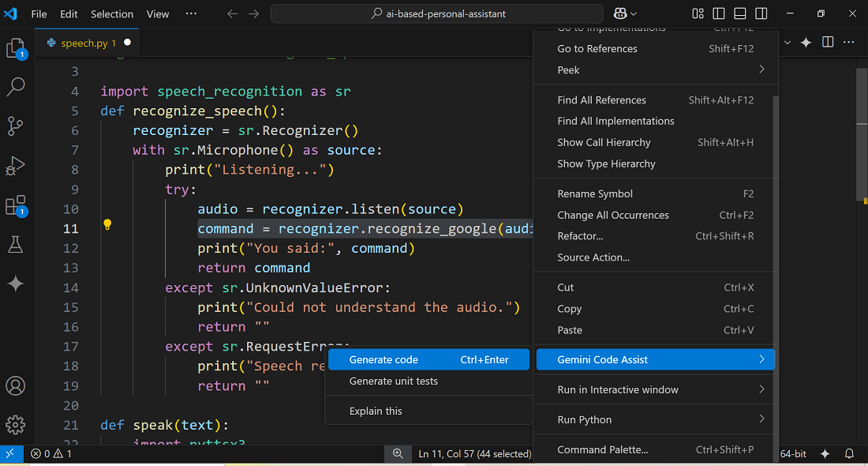This screenshot has width=868, height=466.
Task: Choose Rename Symbol
Action: tap(656, 194)
